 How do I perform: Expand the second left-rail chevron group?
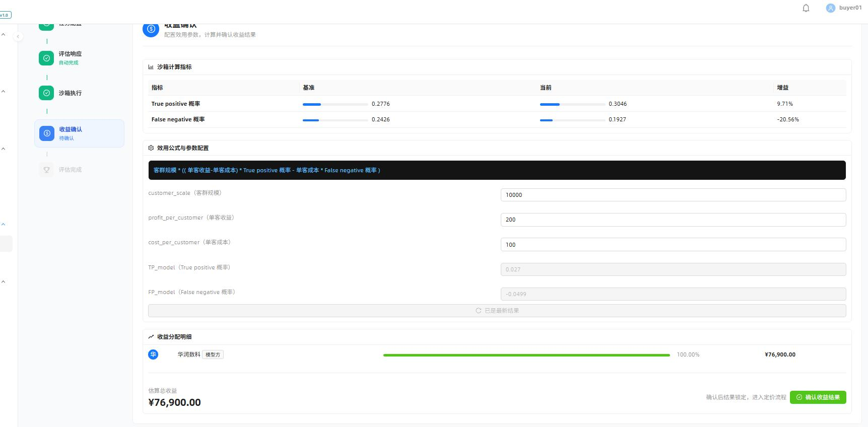(x=4, y=92)
